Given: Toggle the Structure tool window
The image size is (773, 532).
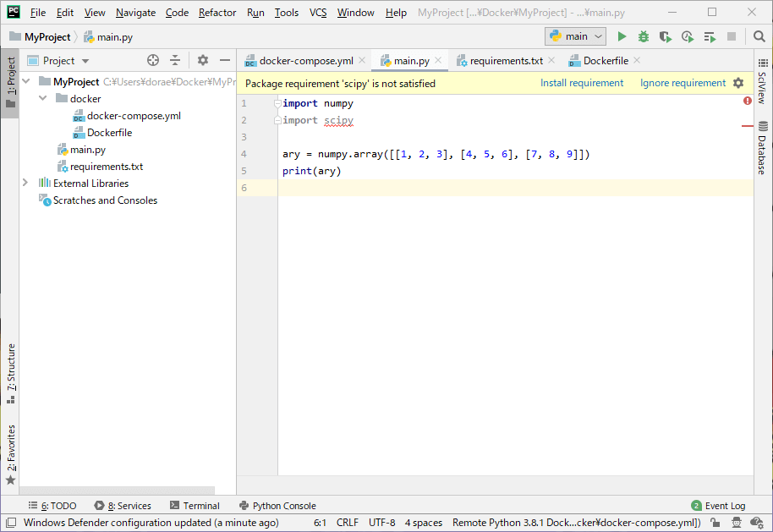Looking at the screenshot, I should pyautogui.click(x=11, y=373).
